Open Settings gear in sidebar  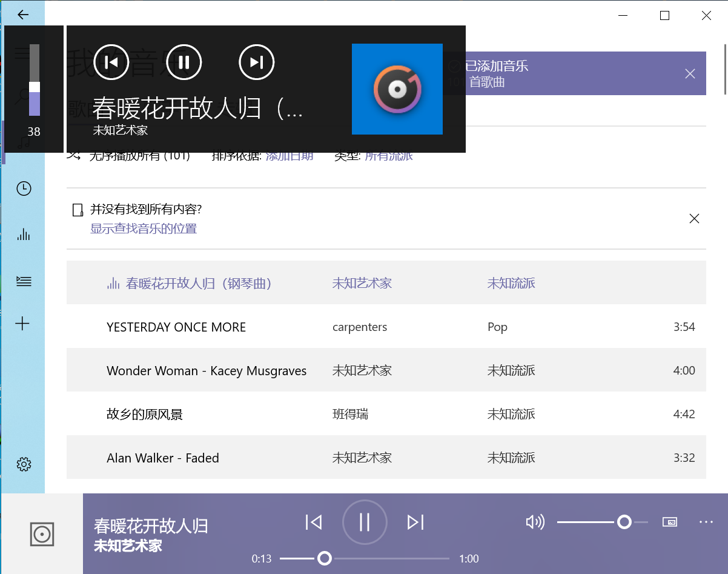tap(24, 464)
